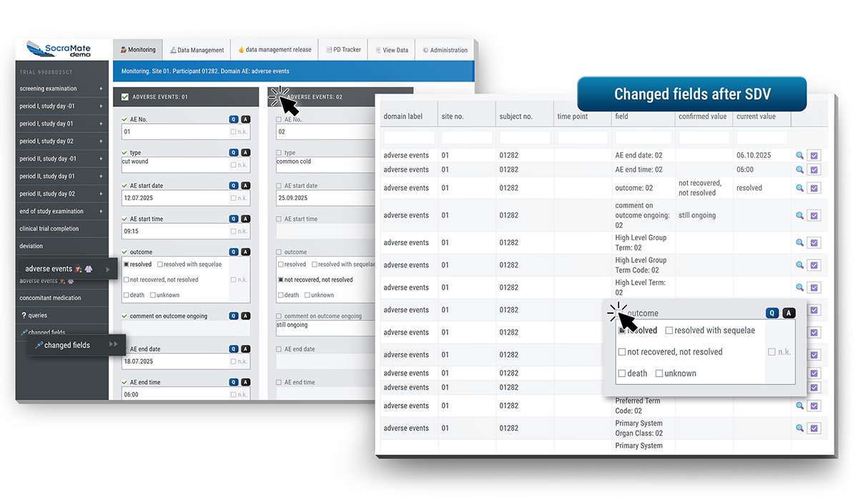Open the adverse events flyout arrow
Image resolution: width=858 pixels, height=504 pixels.
pyautogui.click(x=108, y=269)
